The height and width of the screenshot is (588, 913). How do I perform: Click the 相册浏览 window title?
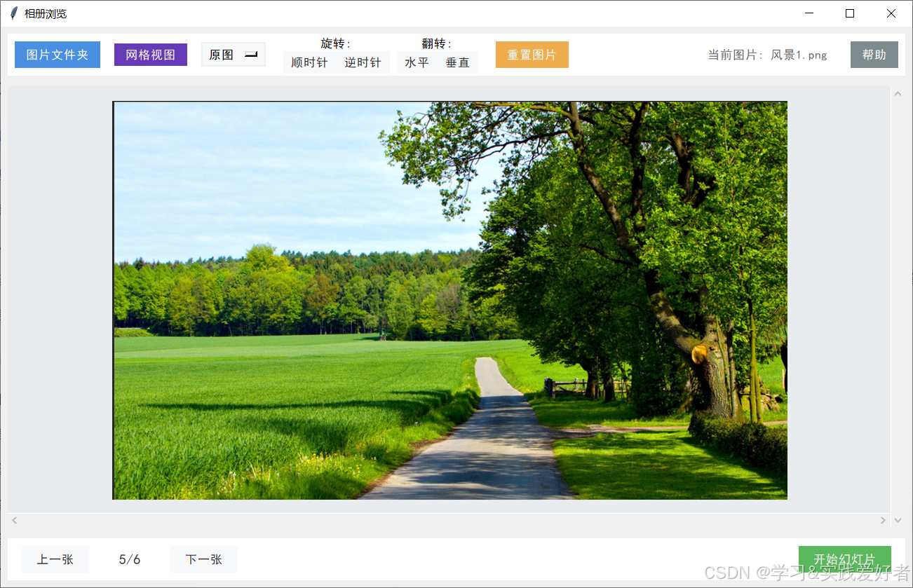46,14
